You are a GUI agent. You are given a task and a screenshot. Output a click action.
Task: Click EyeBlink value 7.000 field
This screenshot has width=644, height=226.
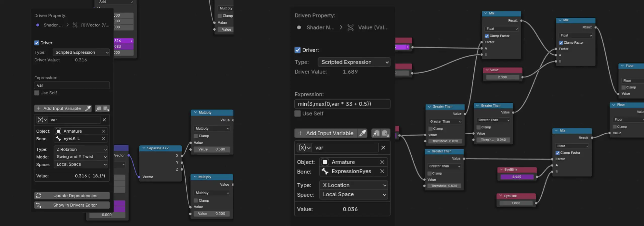pyautogui.click(x=516, y=203)
